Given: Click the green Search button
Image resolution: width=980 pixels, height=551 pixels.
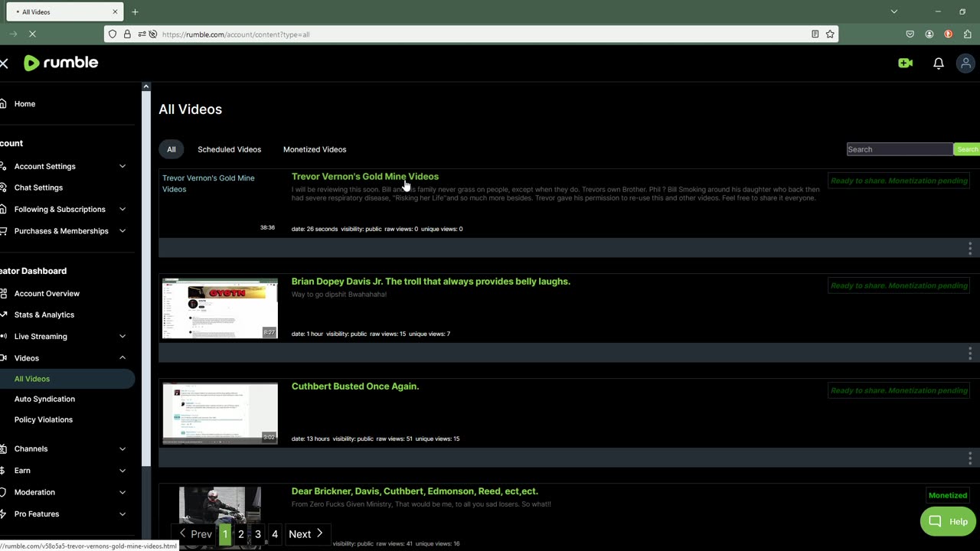Looking at the screenshot, I should pyautogui.click(x=967, y=149).
